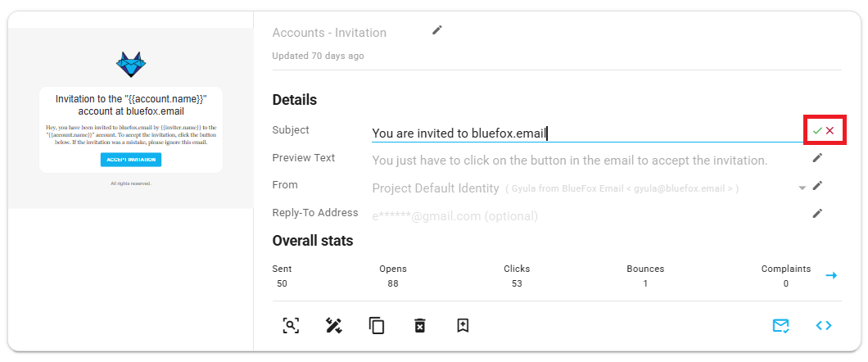
Task: Click into the Subject input field
Action: pos(587,133)
